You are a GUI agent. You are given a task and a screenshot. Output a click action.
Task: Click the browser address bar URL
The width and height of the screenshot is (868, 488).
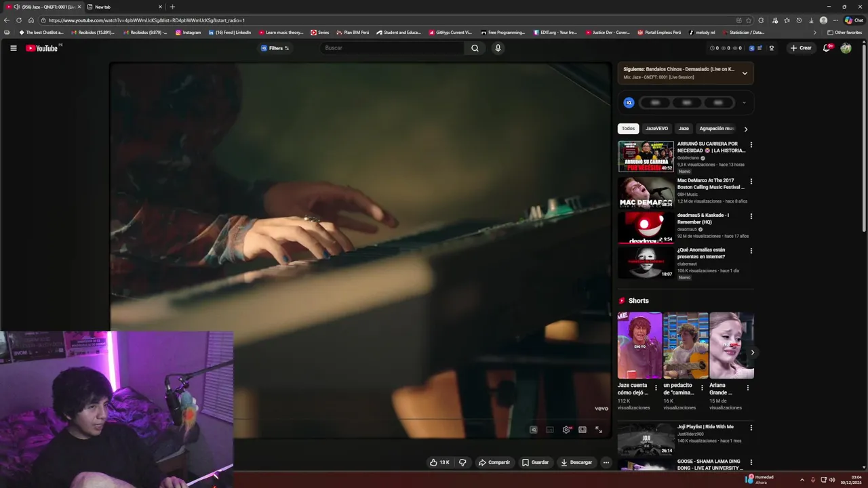coord(146,20)
